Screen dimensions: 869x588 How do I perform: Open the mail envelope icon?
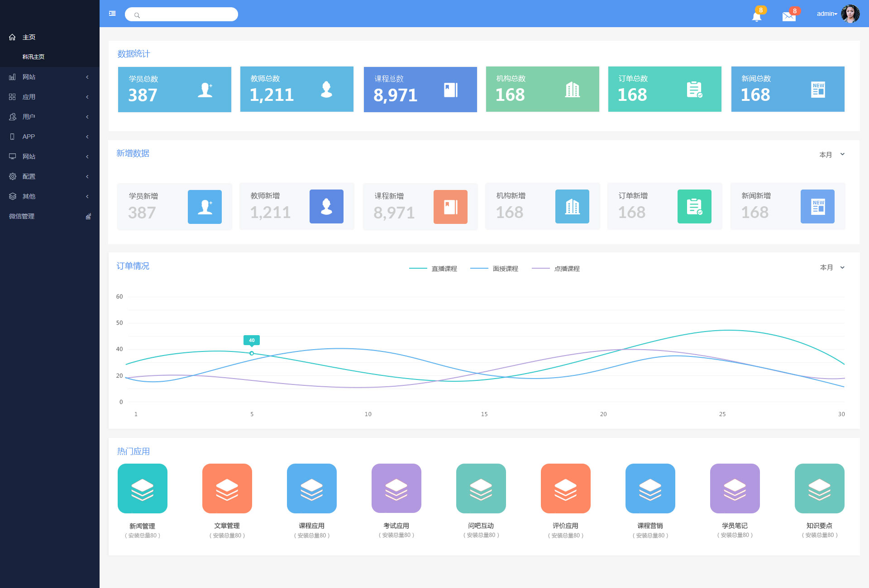point(788,17)
